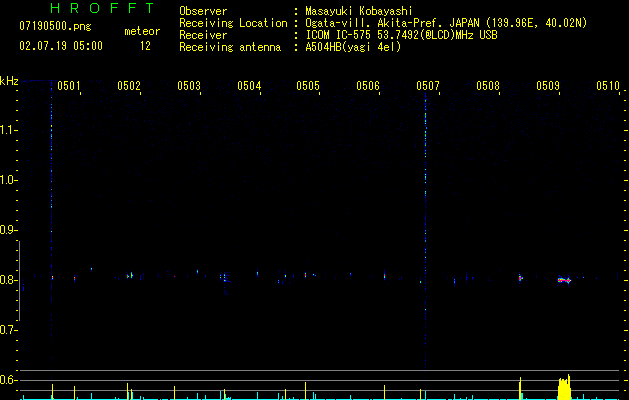Click the Receiving antenna label
The height and width of the screenshot is (400, 629).
pyautogui.click(x=230, y=47)
